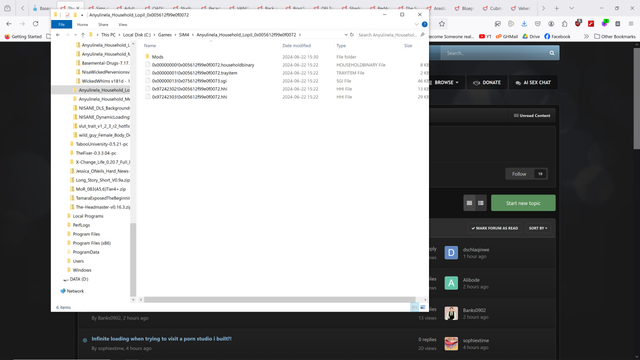
Task: Switch Explorer to large icons view
Action: [423, 307]
